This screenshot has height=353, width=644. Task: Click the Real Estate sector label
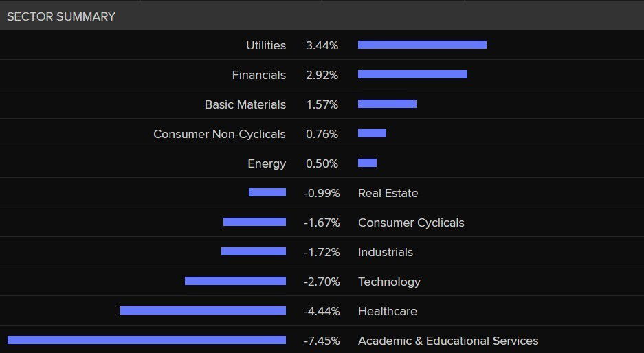coord(388,193)
